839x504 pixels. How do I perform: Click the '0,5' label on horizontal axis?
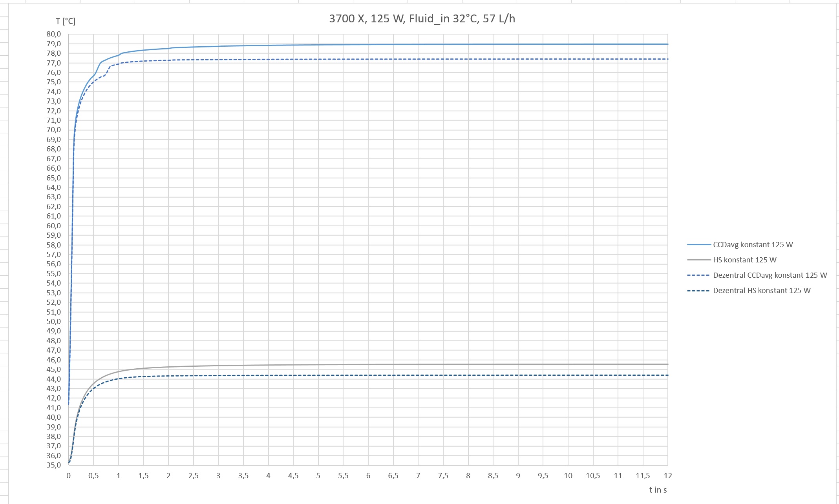[x=93, y=476]
